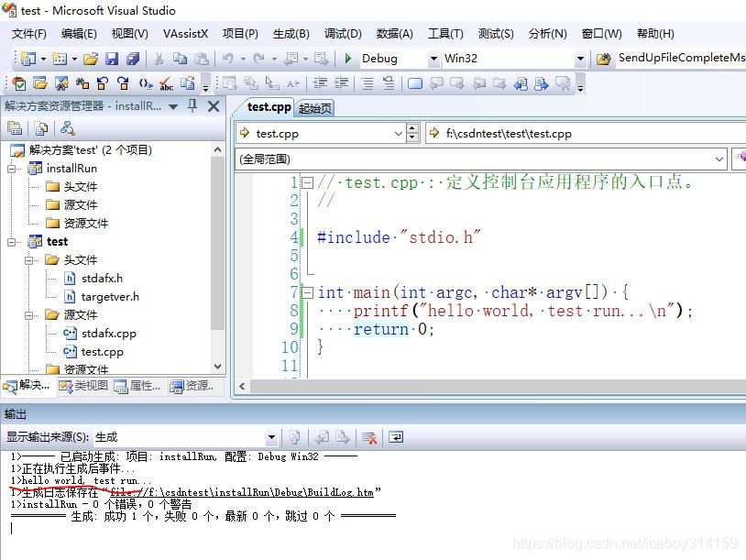Switch to the 起始页 start page tab
The height and width of the screenshot is (560, 746).
pyautogui.click(x=314, y=108)
